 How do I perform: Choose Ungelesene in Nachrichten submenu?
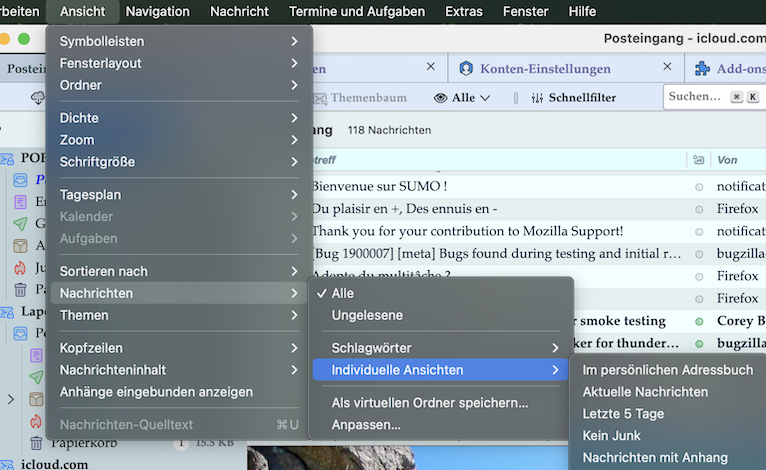(367, 315)
